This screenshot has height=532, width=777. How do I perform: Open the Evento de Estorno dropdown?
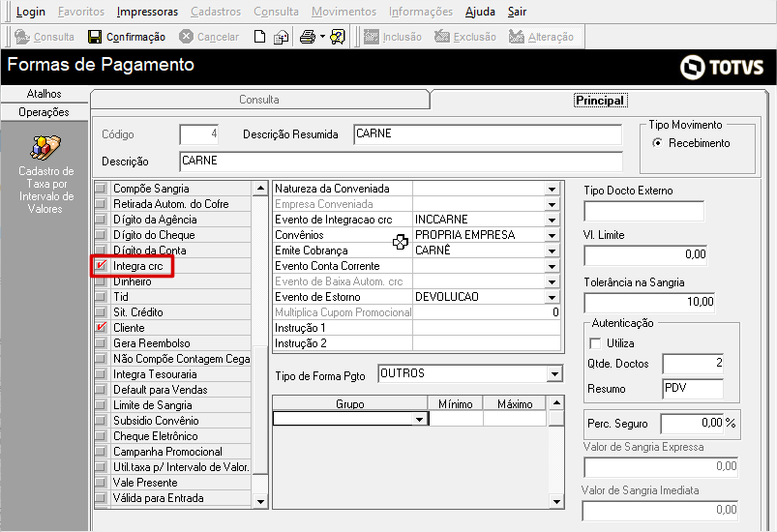552,297
